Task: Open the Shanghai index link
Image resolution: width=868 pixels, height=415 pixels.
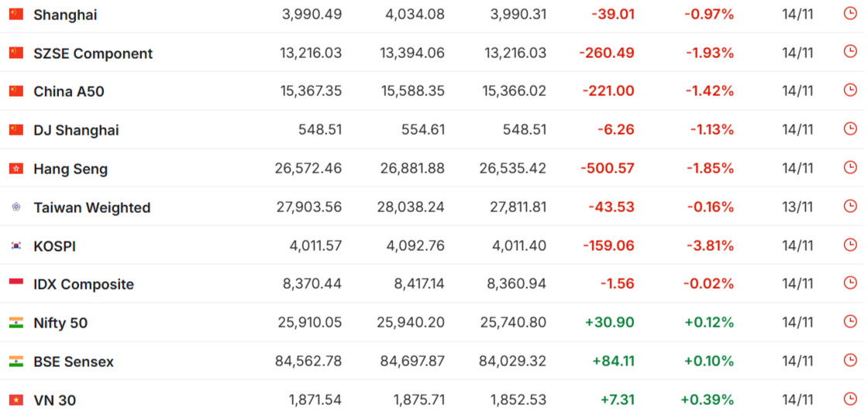Action: point(65,15)
